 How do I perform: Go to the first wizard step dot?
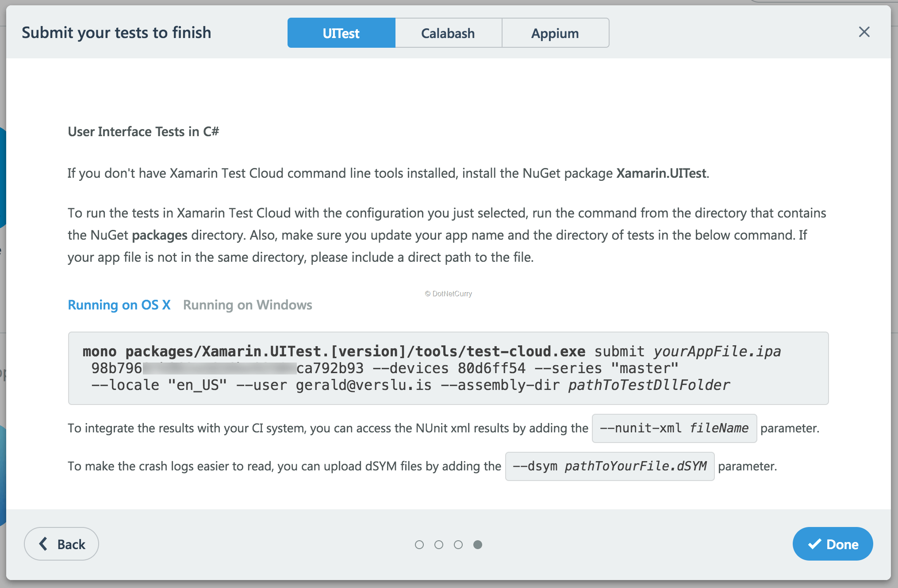(419, 545)
